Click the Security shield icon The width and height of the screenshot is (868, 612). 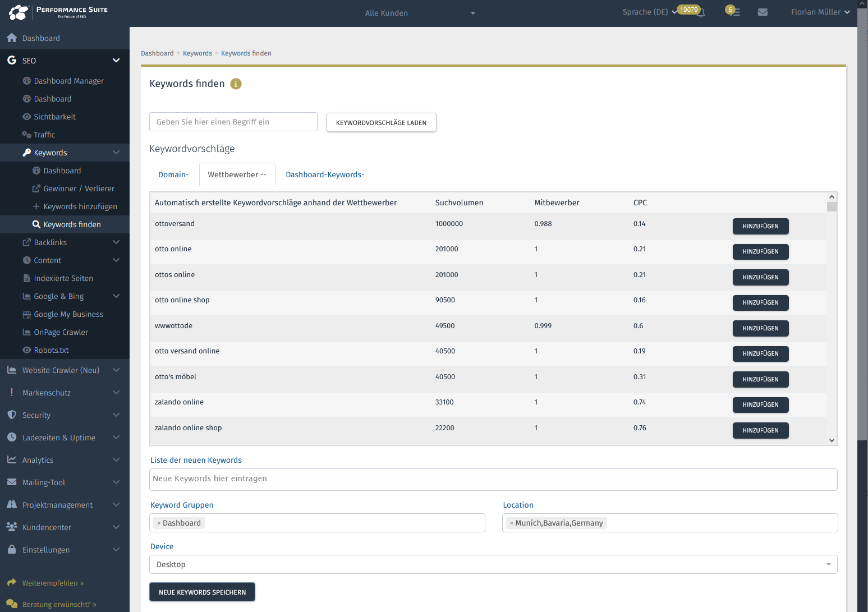[x=12, y=415]
